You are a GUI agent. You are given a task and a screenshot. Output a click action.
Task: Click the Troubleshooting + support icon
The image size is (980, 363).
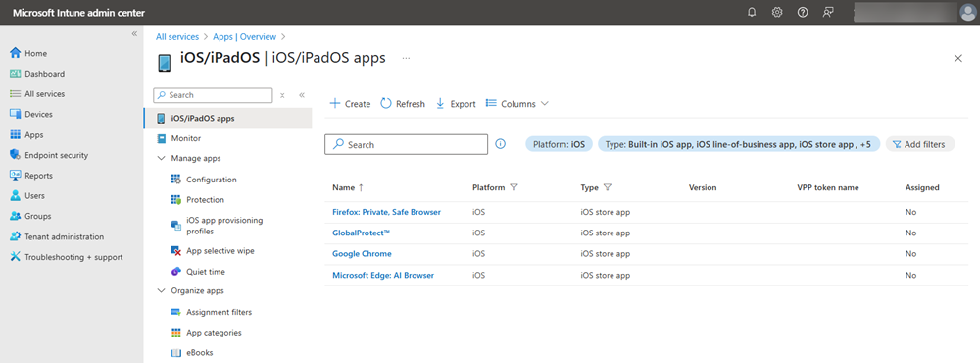point(16,257)
